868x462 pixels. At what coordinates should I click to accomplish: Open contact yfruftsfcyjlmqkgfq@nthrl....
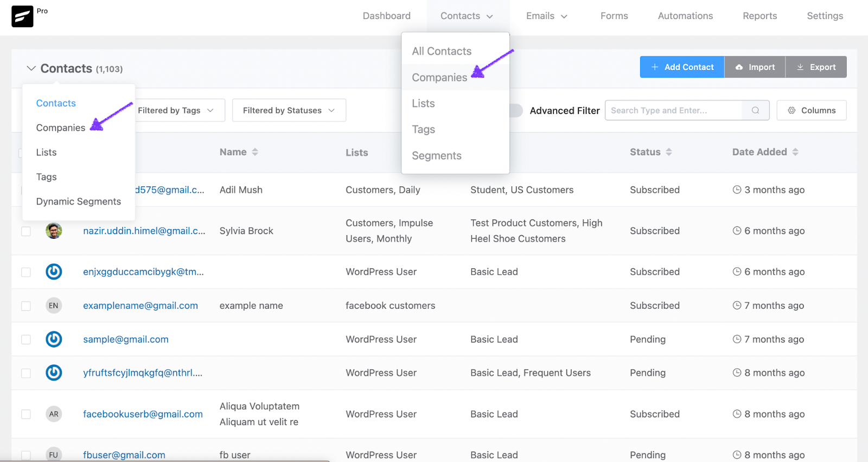[x=143, y=373]
